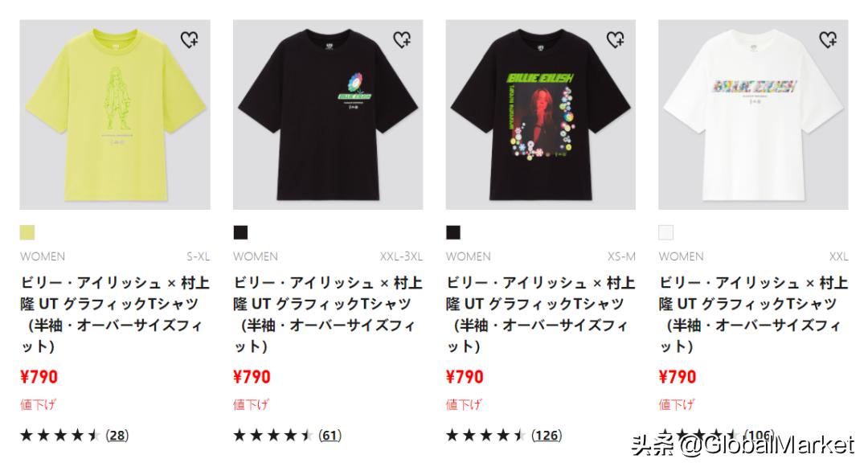Add white Billie Eilish T-shirt to favorites
Screen dimensions: 868x471
(x=828, y=39)
